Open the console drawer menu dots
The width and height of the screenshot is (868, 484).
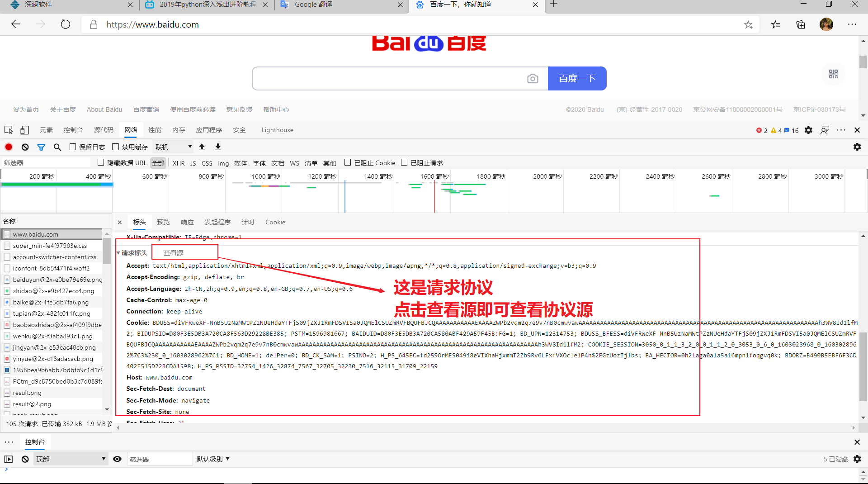(9, 442)
